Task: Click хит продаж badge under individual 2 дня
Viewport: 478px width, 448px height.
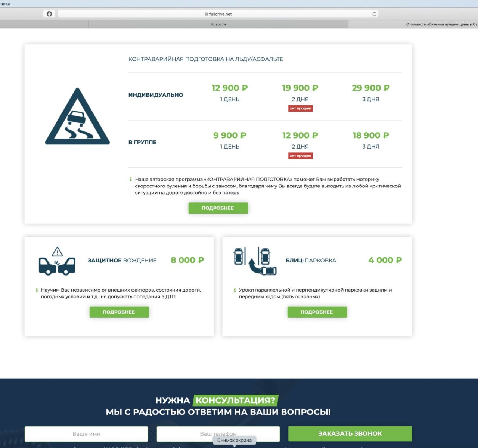Action: pyautogui.click(x=300, y=108)
